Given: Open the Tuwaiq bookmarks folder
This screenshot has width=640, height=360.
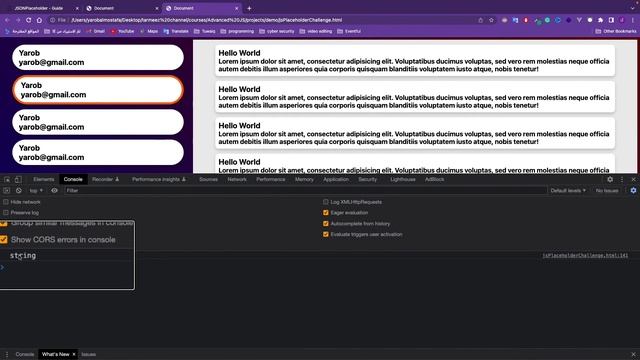Looking at the screenshot, I should 204,31.
